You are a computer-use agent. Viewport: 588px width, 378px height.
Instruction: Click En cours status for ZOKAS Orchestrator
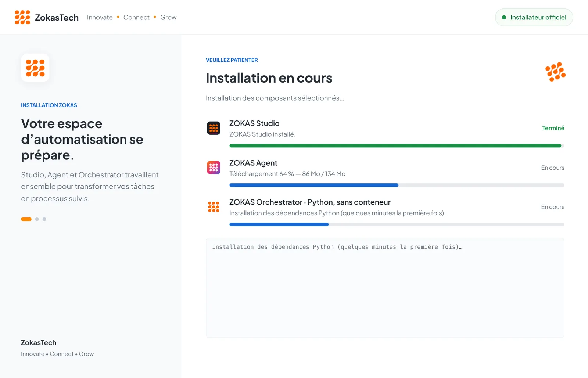coord(552,207)
